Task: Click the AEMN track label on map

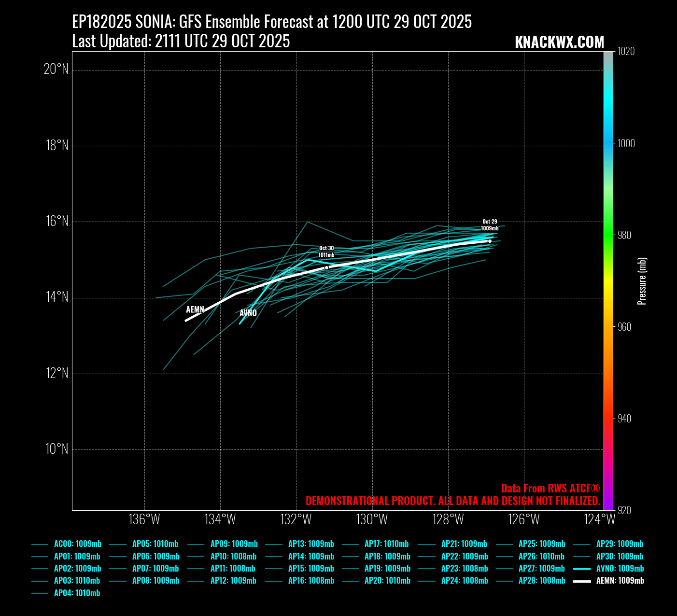Action: 195,309
